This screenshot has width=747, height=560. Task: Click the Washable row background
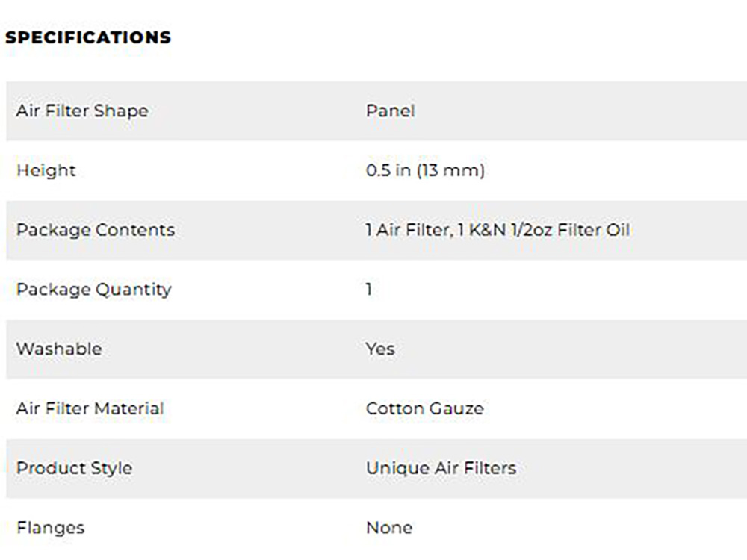(x=376, y=349)
